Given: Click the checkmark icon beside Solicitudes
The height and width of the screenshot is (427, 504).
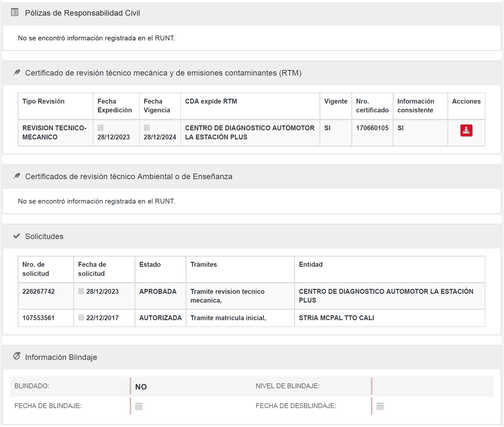Looking at the screenshot, I should (x=17, y=236).
